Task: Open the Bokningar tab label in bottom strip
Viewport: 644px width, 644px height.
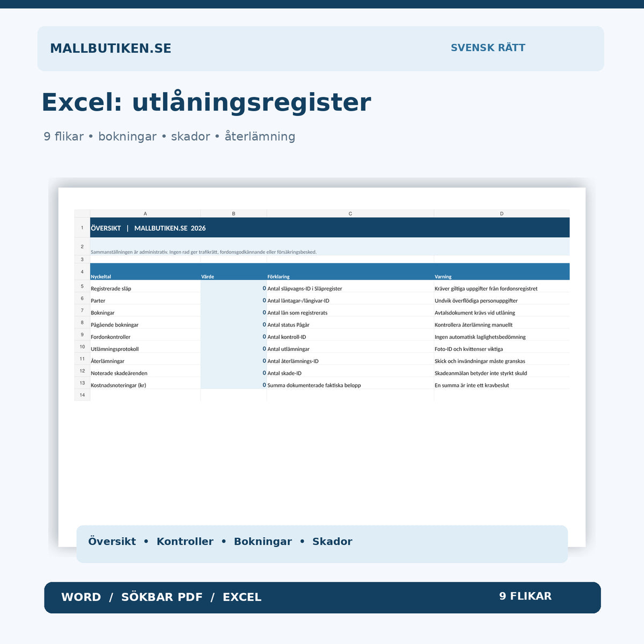Action: (x=263, y=541)
